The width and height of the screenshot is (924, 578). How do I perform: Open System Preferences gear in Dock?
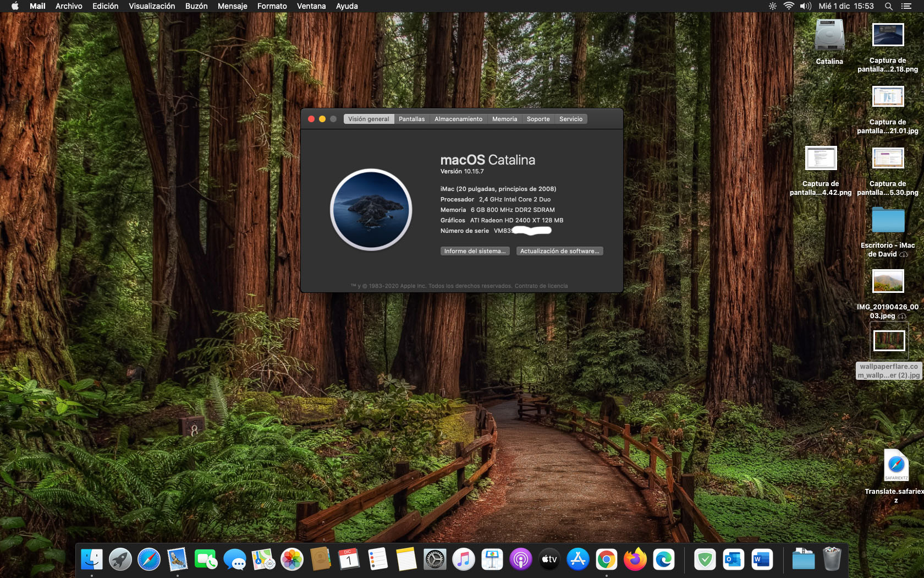pos(435,560)
